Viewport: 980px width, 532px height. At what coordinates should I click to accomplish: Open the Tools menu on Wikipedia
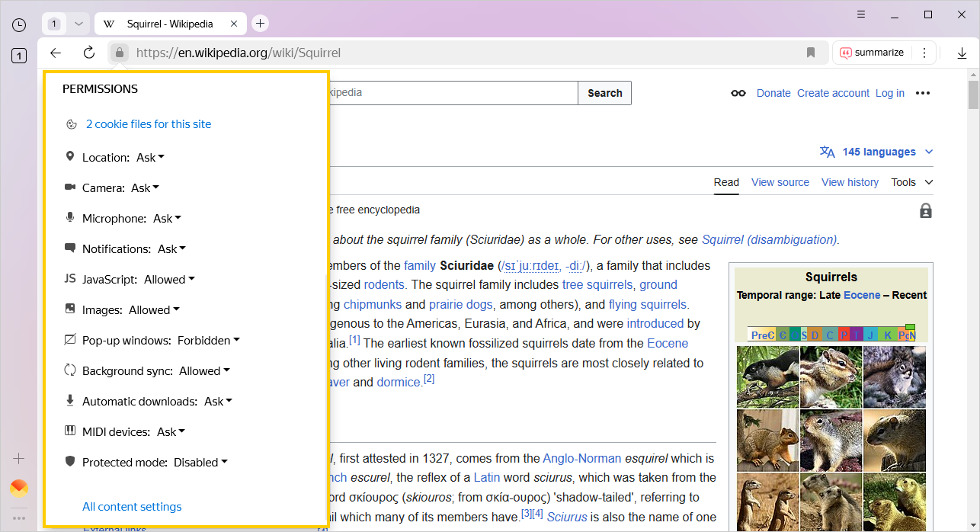tap(911, 182)
